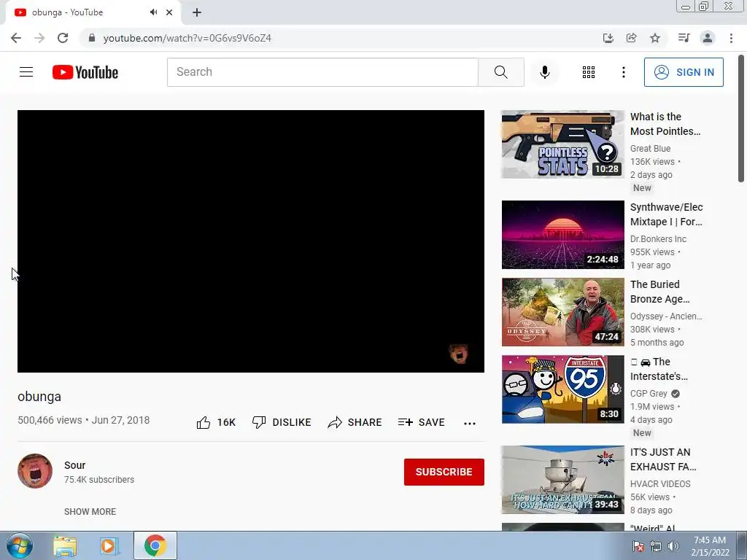Go to YouTube home via logo
This screenshot has width=747, height=560.
pos(85,72)
